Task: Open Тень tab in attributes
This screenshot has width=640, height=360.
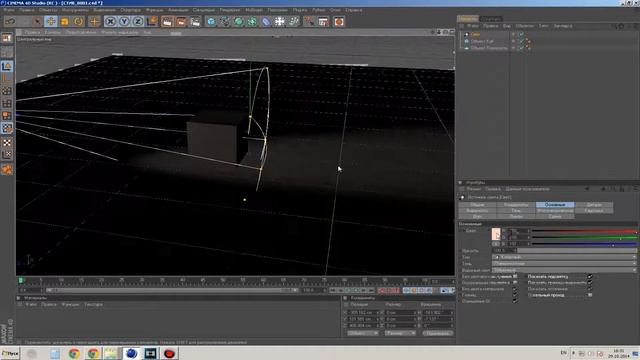Action: pyautogui.click(x=516, y=211)
